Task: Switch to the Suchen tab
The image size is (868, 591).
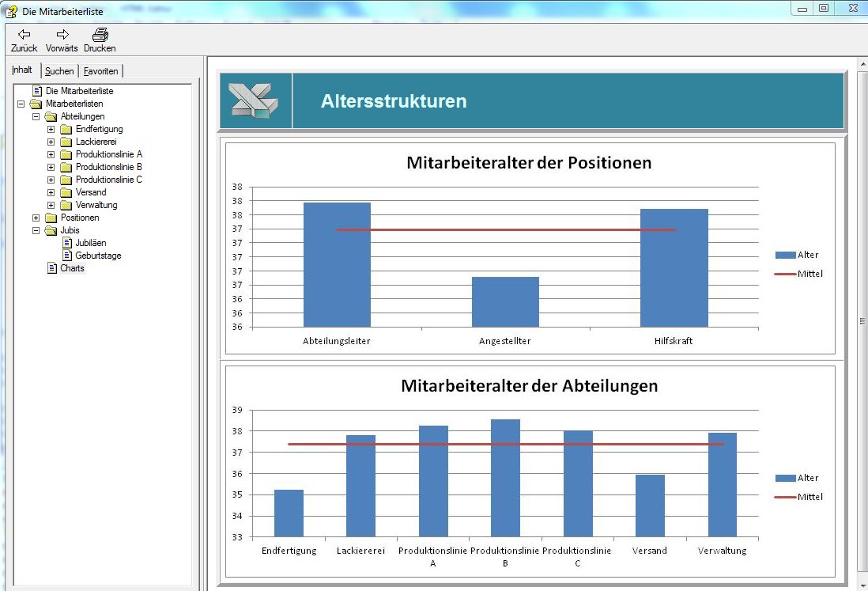Action: click(x=59, y=71)
